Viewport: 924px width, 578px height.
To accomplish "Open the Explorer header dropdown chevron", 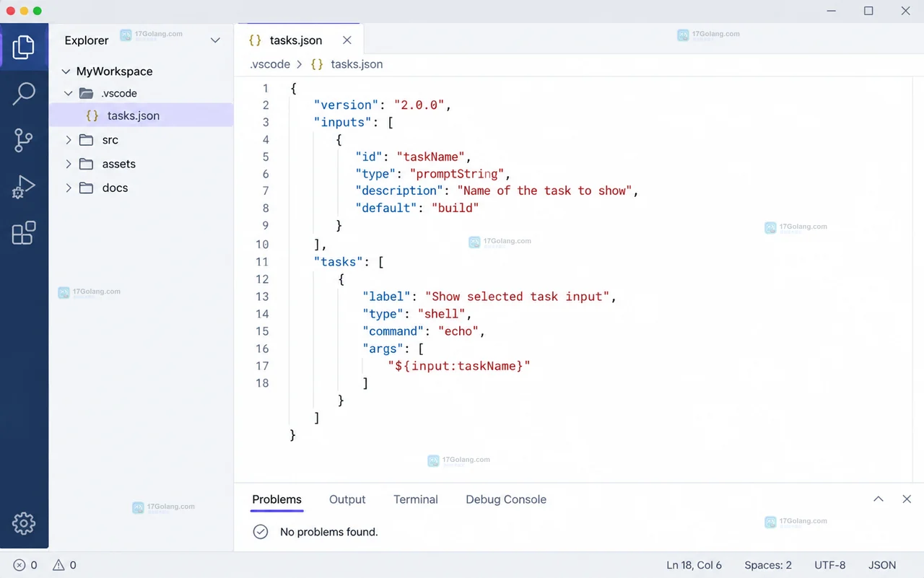I will click(x=215, y=40).
